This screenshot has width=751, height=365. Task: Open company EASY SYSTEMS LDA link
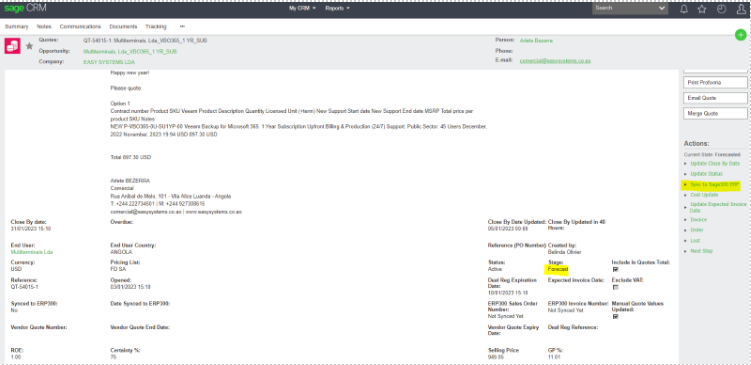tap(109, 62)
